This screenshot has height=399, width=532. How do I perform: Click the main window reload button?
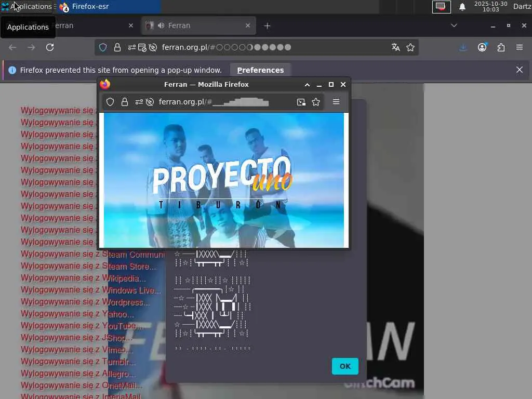click(x=50, y=47)
